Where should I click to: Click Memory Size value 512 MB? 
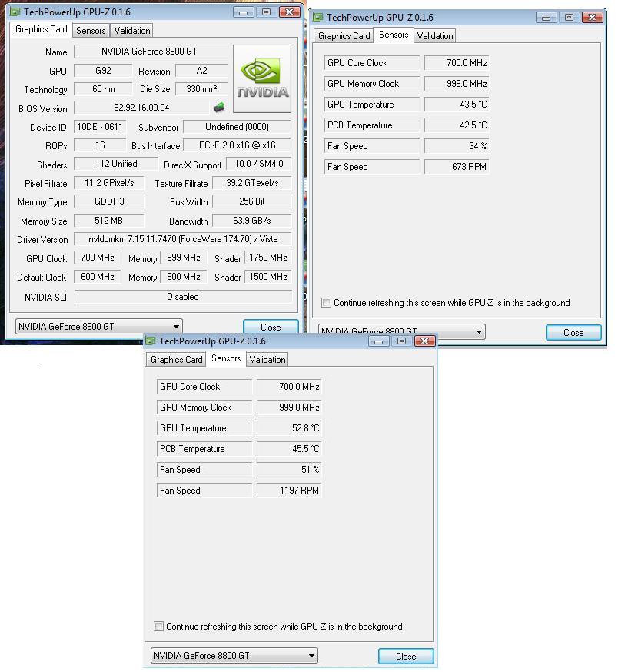pos(109,221)
